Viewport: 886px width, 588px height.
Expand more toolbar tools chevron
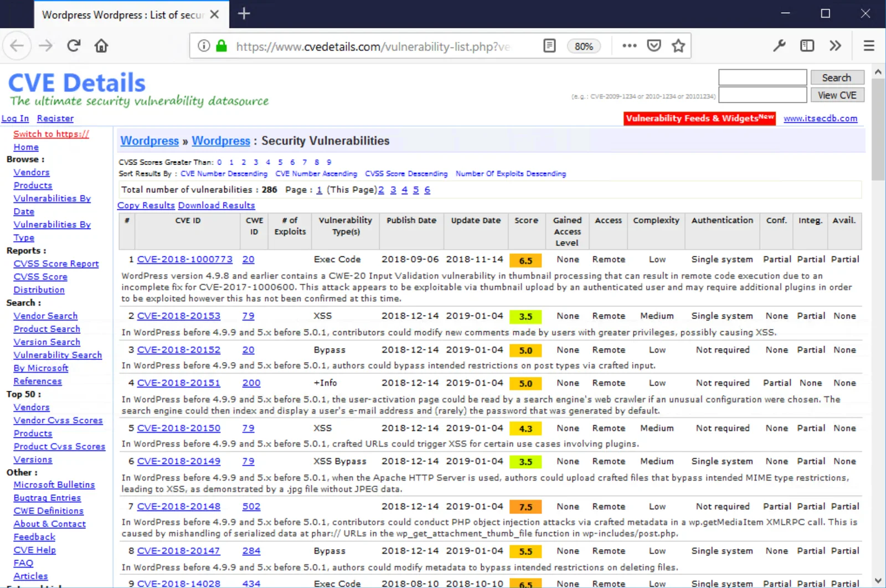tap(835, 45)
